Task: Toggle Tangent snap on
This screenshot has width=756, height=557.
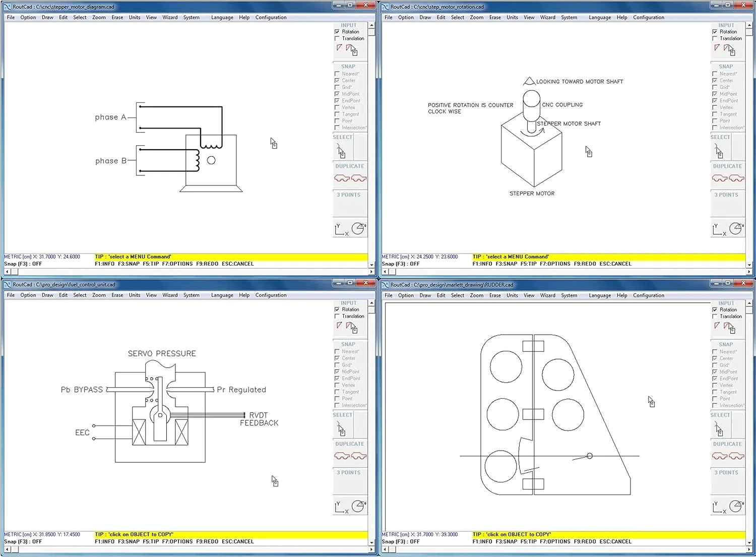Action: pos(337,114)
